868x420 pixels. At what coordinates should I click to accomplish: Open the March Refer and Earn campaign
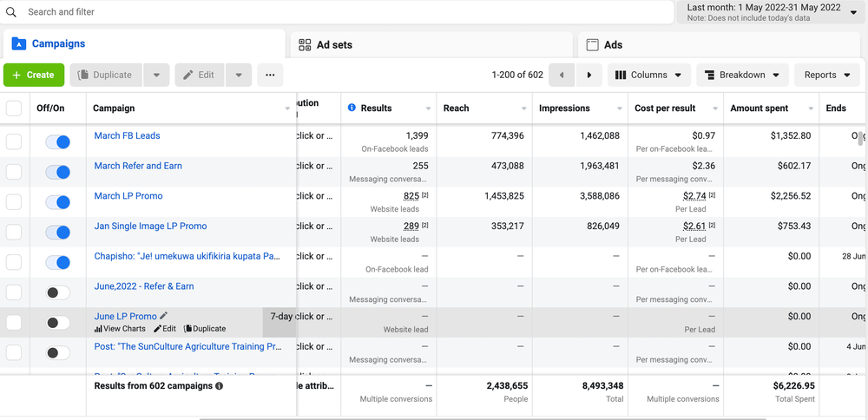tap(138, 166)
